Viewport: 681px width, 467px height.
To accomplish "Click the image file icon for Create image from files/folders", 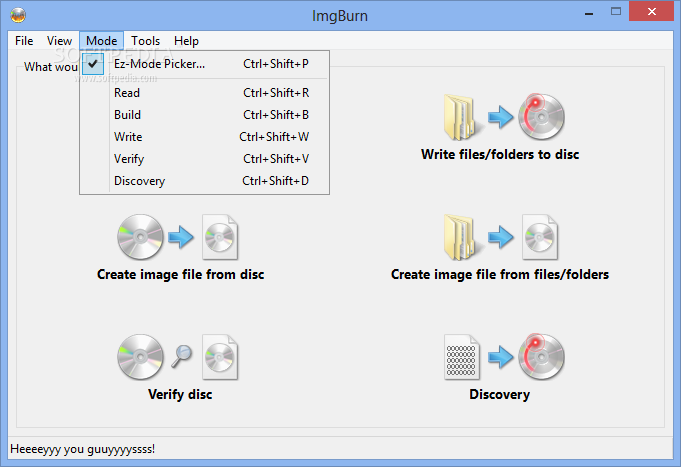I will pyautogui.click(x=540, y=237).
